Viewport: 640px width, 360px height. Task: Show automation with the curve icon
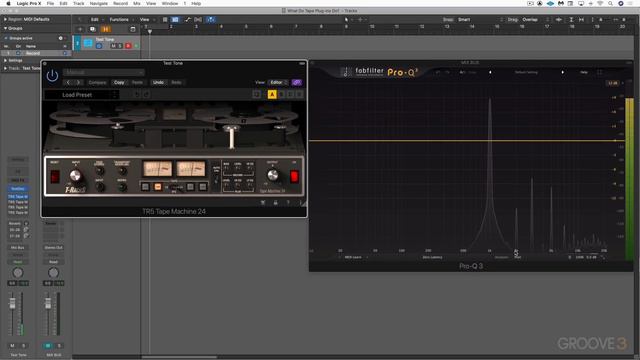pos(188,20)
